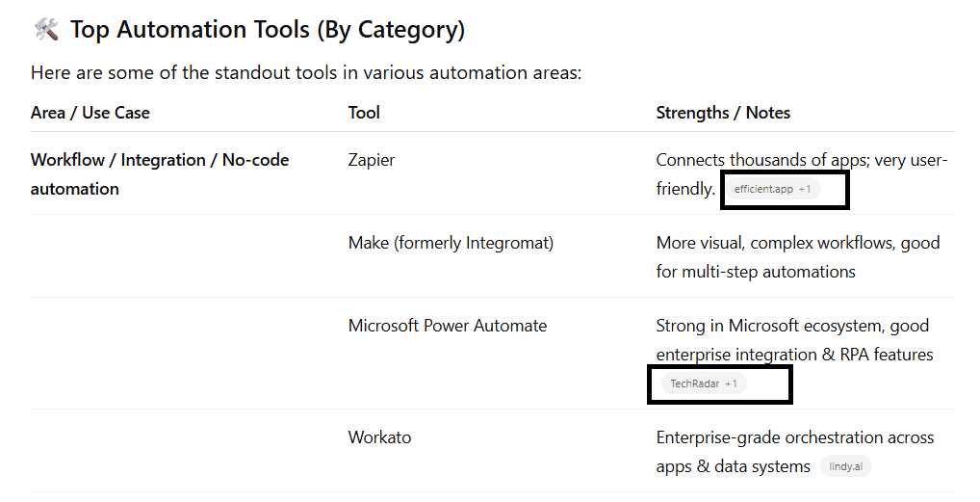The height and width of the screenshot is (502, 980).
Task: Open the efficient.app source citation
Action: (x=763, y=190)
